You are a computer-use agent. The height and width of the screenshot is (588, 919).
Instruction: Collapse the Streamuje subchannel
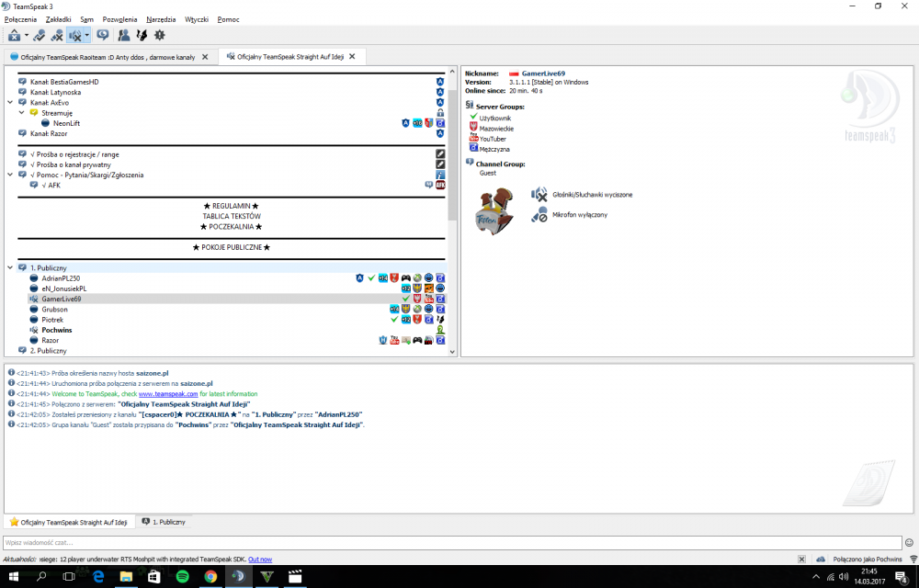pyautogui.click(x=22, y=113)
